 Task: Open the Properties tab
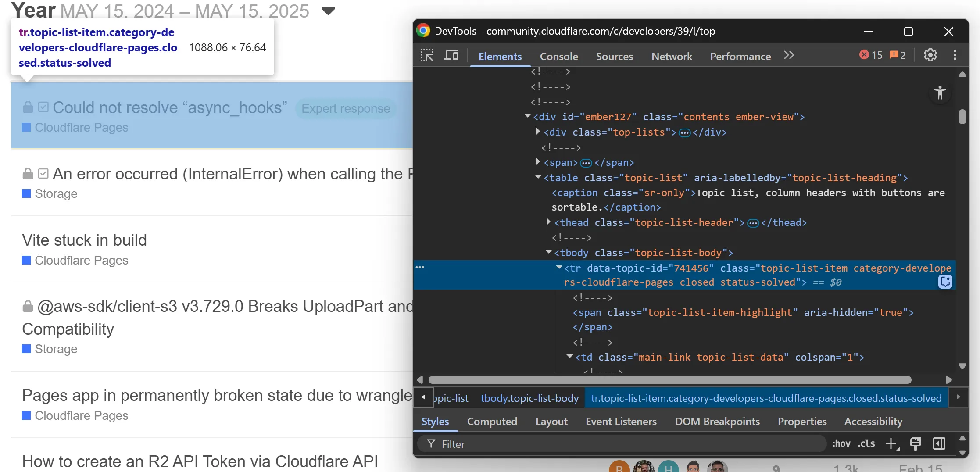pos(802,421)
